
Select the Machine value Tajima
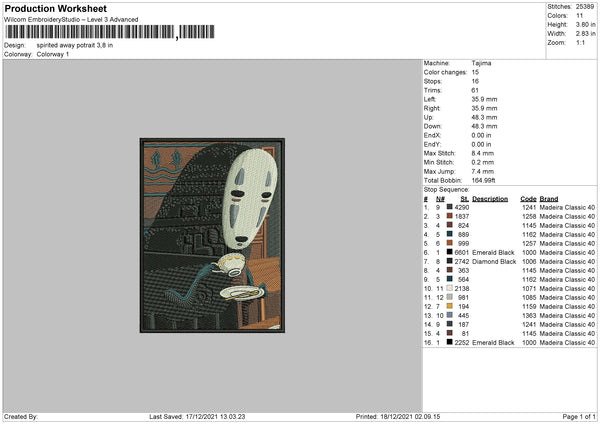[x=481, y=63]
